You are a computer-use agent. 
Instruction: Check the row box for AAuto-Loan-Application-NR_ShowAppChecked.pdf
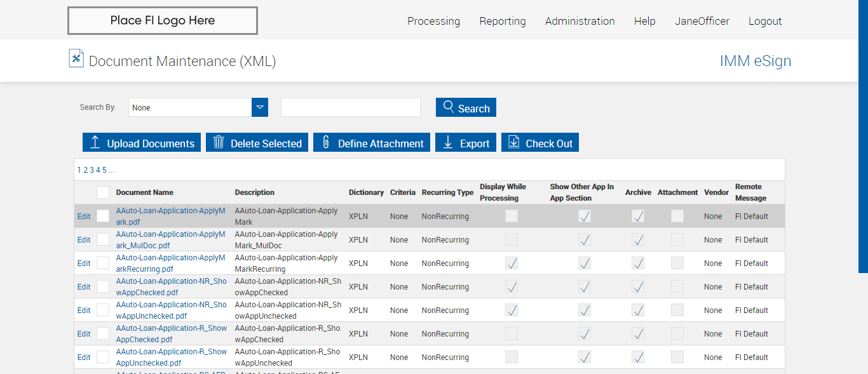pyautogui.click(x=103, y=286)
